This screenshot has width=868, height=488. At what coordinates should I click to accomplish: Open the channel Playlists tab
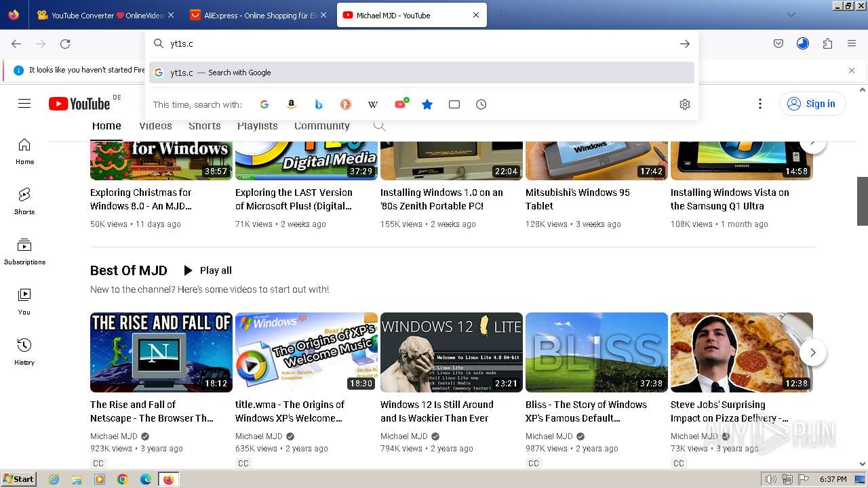pyautogui.click(x=258, y=126)
